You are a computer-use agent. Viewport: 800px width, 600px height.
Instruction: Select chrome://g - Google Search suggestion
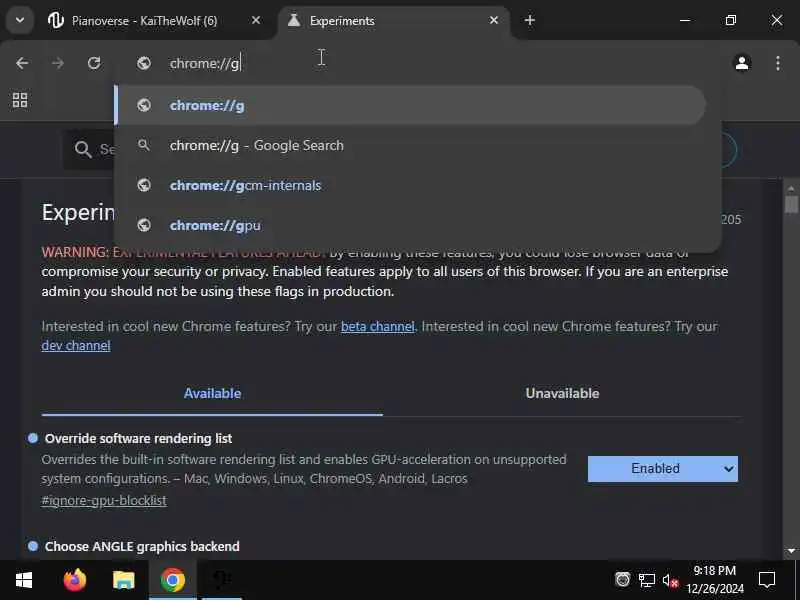[411, 145]
